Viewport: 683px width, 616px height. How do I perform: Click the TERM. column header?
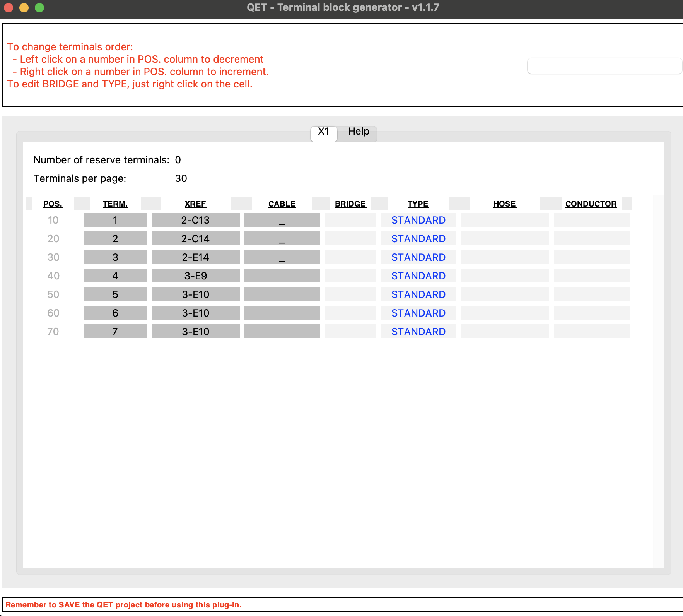point(115,204)
